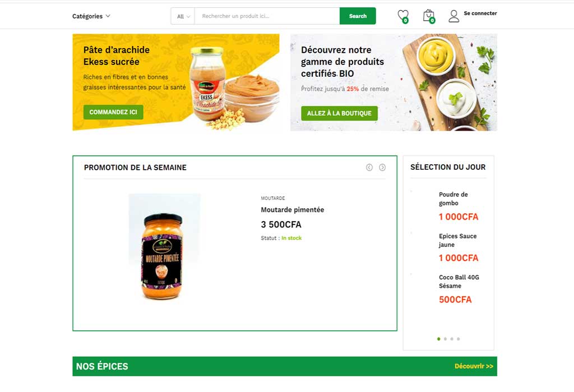Click Se connecter link
The height and width of the screenshot is (392, 574).
[480, 13]
